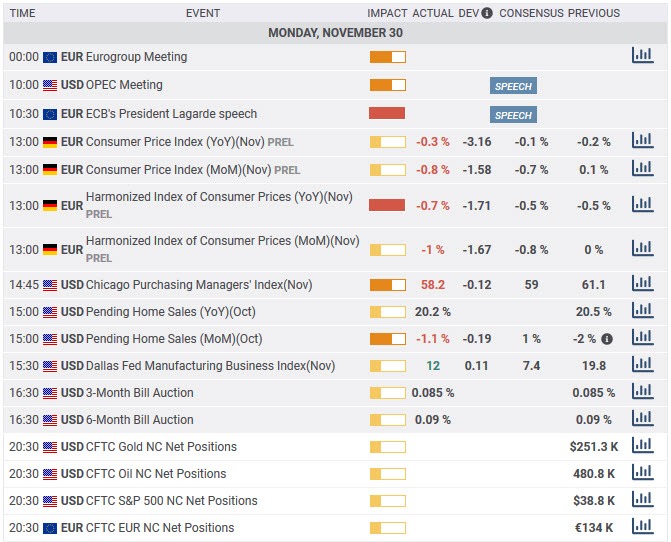The height and width of the screenshot is (542, 671).
Task: Click the IMPACT column header
Action: point(387,13)
